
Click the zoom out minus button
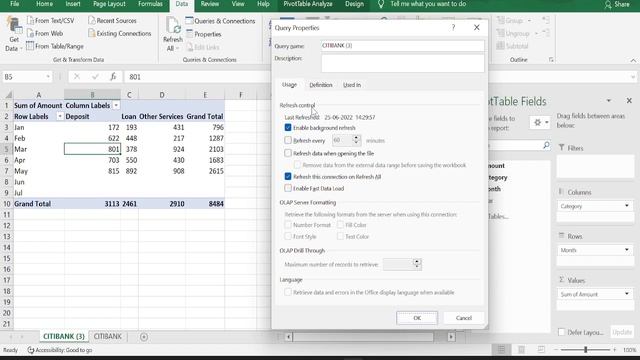point(556,350)
